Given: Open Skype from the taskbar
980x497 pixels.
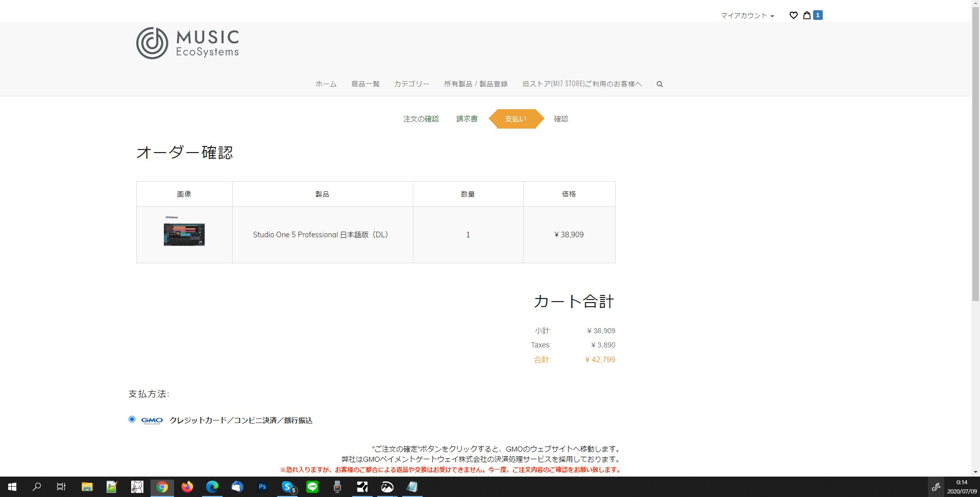Looking at the screenshot, I should [x=288, y=487].
